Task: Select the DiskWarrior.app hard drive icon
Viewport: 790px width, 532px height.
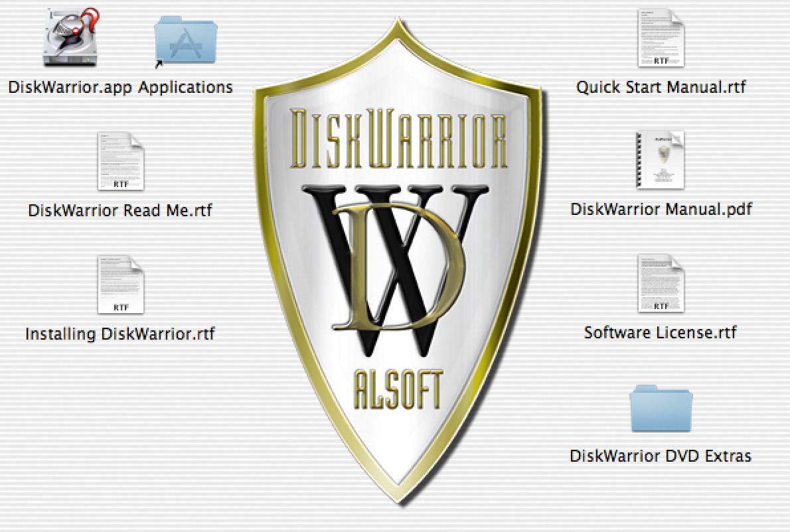Action: pos(70,36)
